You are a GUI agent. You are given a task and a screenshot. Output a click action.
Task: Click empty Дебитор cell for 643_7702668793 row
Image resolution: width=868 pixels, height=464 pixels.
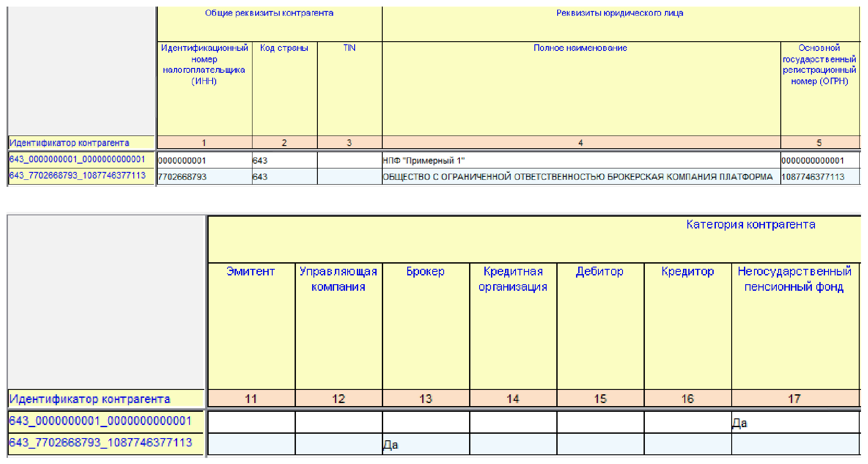tap(600, 444)
